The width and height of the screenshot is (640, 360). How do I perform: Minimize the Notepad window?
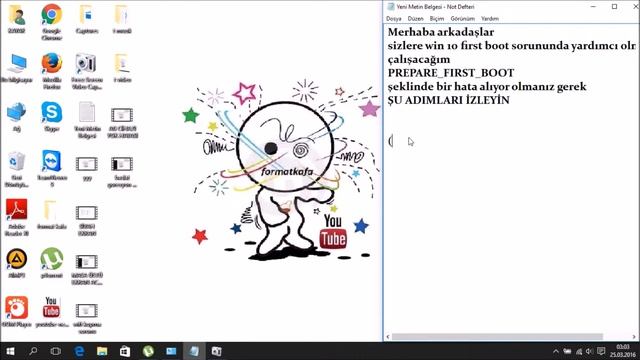(x=593, y=7)
